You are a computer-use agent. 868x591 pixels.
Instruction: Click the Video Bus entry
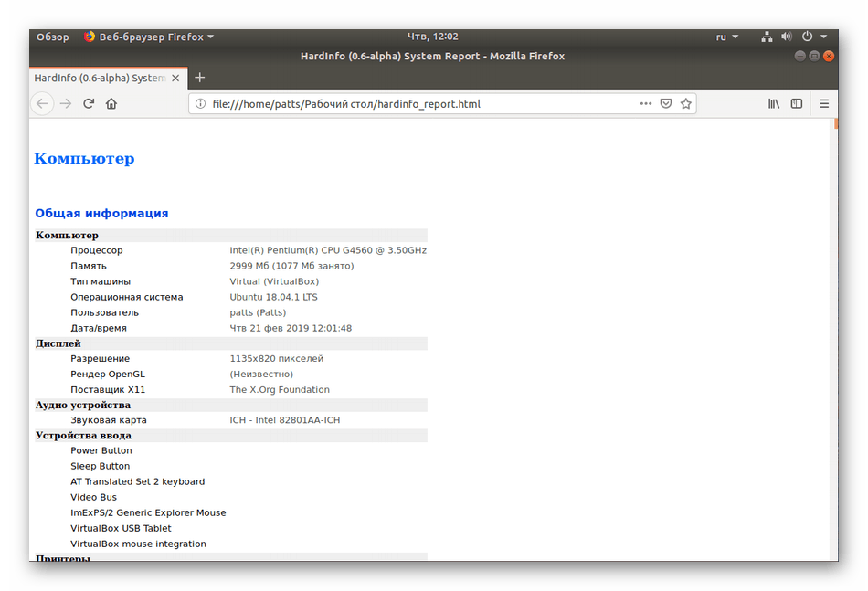click(93, 496)
